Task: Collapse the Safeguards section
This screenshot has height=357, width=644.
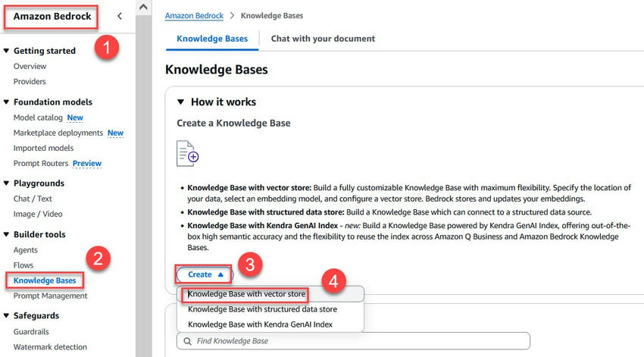Action: point(6,315)
